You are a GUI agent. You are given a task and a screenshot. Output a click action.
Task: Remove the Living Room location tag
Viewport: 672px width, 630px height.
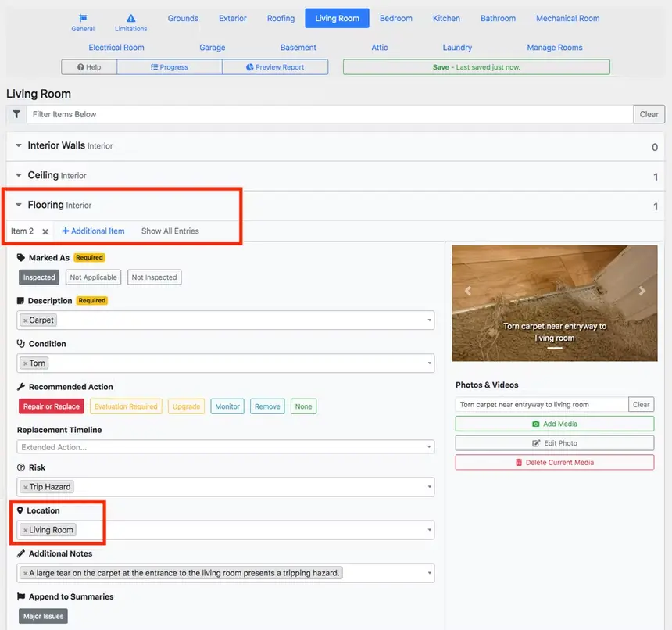26,530
